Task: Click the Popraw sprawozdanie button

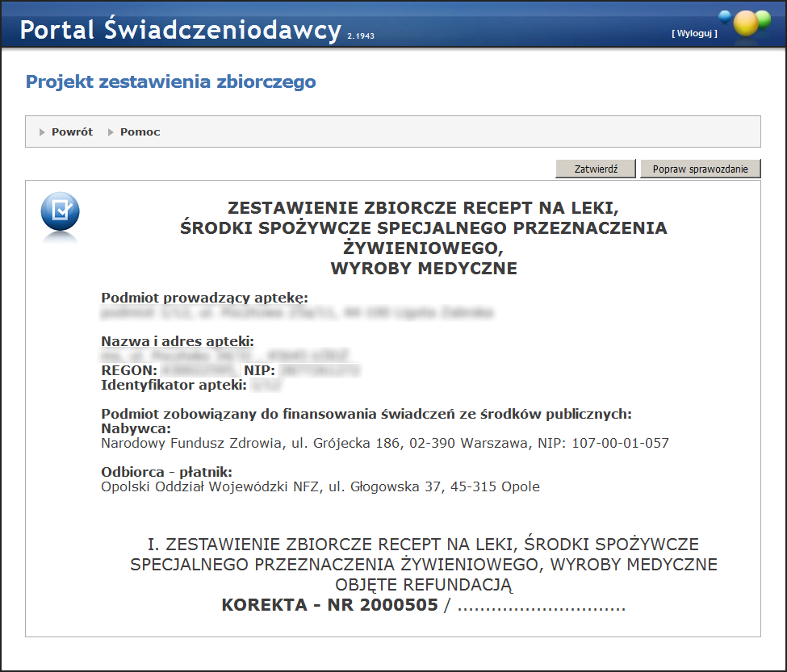Action: point(700,169)
